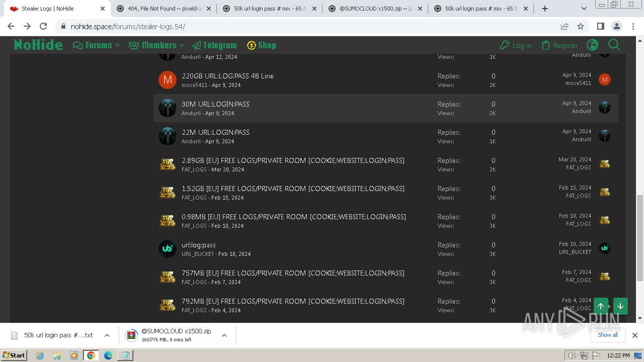The image size is (644, 362).
Task: Click mosa5411 avatar beside 220GB thread
Action: [168, 80]
